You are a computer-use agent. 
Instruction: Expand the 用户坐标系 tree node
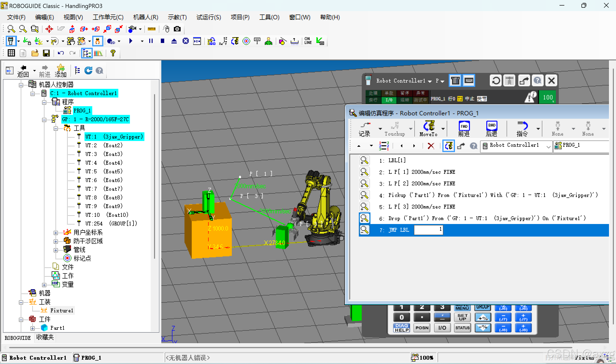pyautogui.click(x=56, y=232)
